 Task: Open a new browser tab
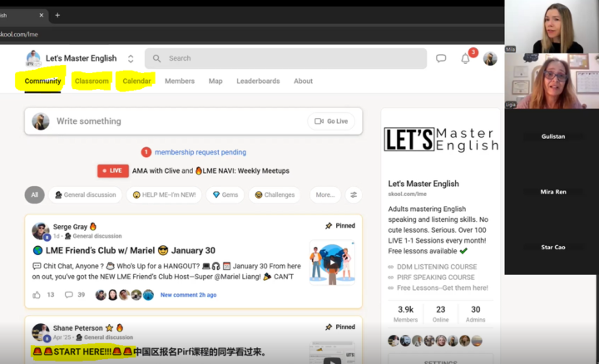click(57, 15)
